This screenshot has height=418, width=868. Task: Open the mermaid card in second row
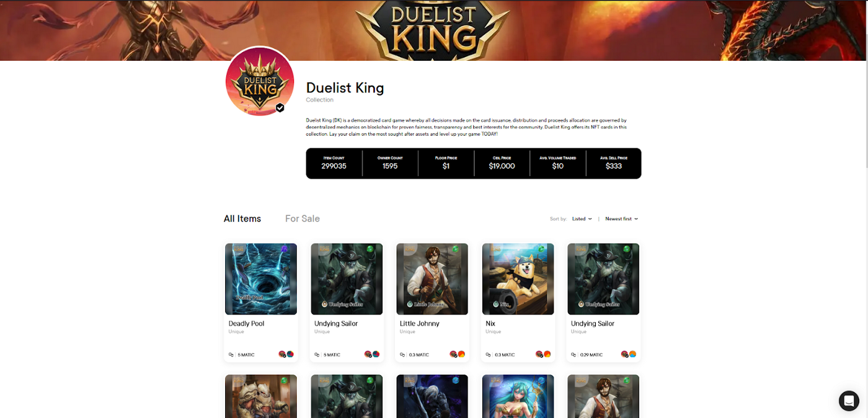click(518, 396)
